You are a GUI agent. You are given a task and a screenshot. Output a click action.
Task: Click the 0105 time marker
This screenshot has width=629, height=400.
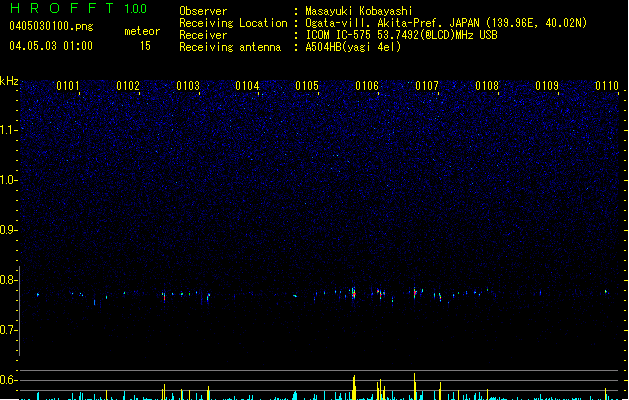tap(307, 86)
